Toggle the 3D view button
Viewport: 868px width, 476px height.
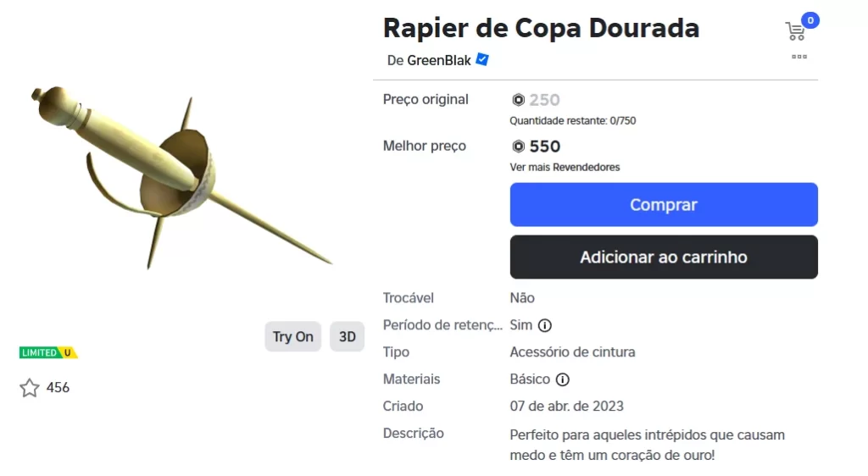pyautogui.click(x=347, y=336)
